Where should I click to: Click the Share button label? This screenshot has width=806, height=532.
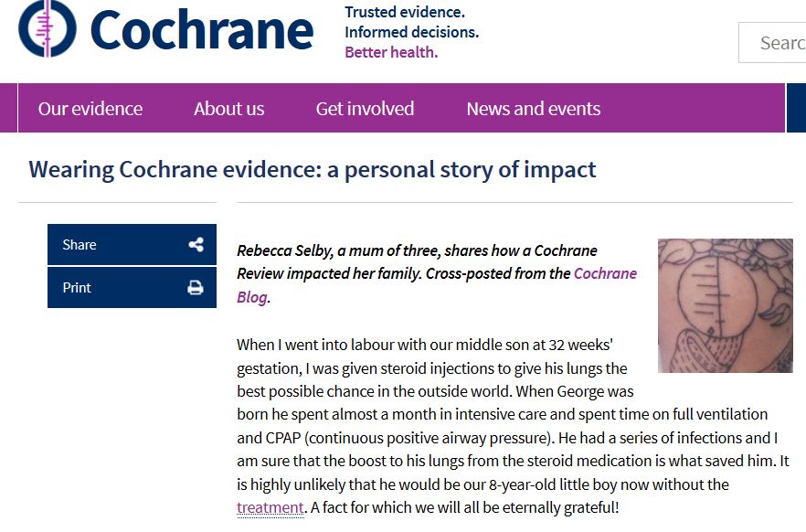pos(80,245)
